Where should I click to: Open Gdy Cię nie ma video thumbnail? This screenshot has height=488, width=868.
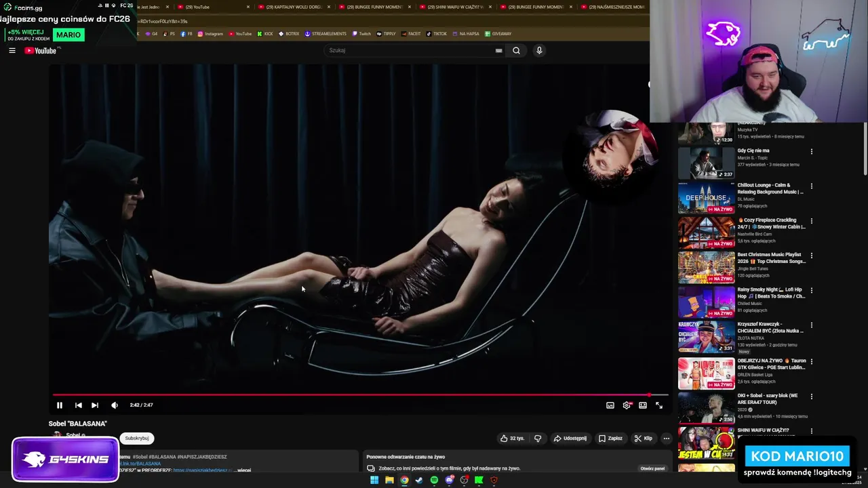click(x=706, y=163)
